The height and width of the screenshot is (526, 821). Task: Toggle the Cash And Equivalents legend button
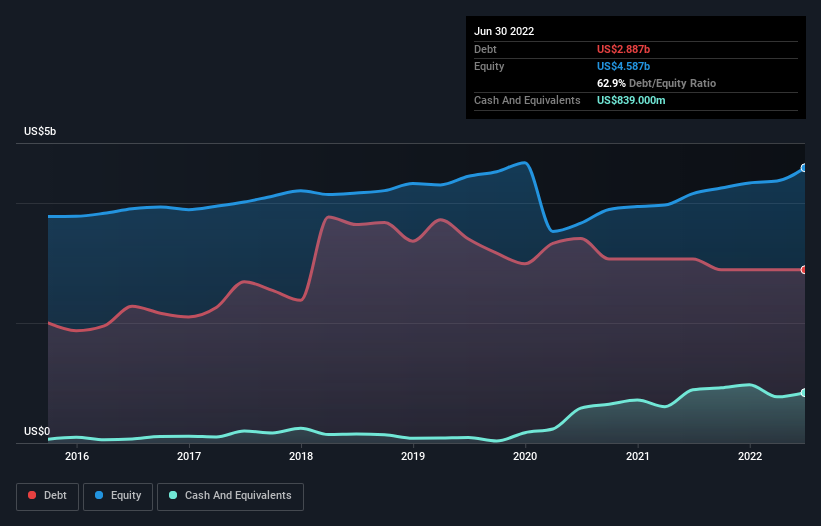pyautogui.click(x=230, y=496)
